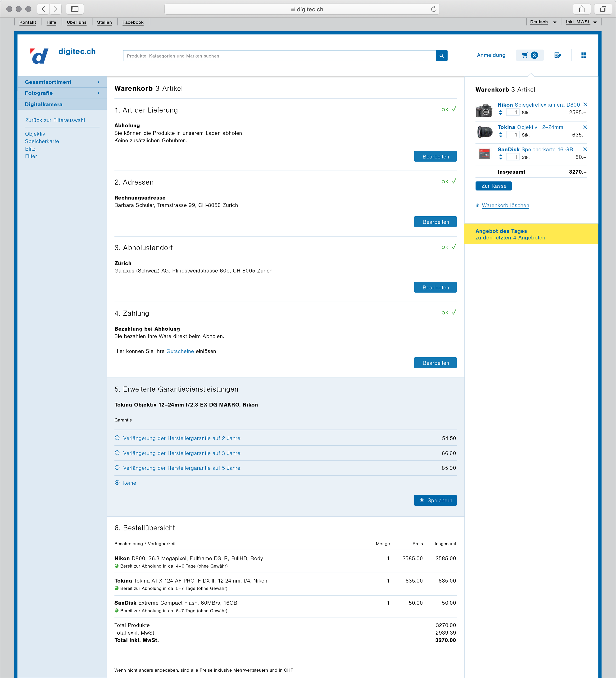Go back with Safari back arrow
The width and height of the screenshot is (616, 678).
(x=43, y=9)
